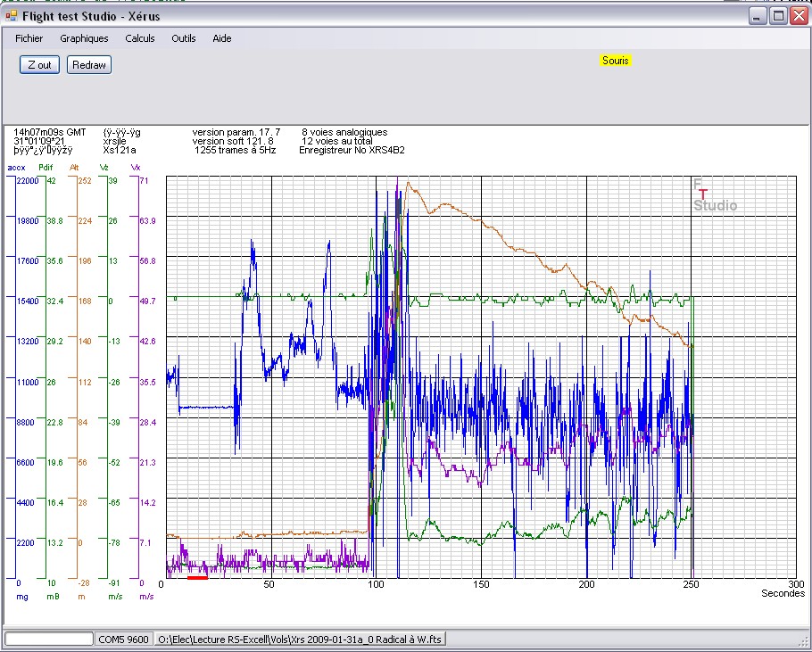This screenshot has width=812, height=652.
Task: Select the green Pdif axis label
Action: tap(46, 167)
